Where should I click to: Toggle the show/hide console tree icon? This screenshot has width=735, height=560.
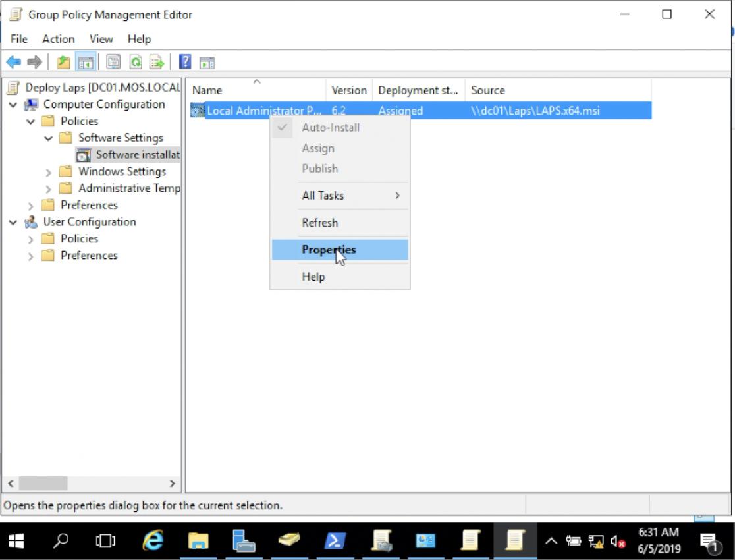click(86, 62)
